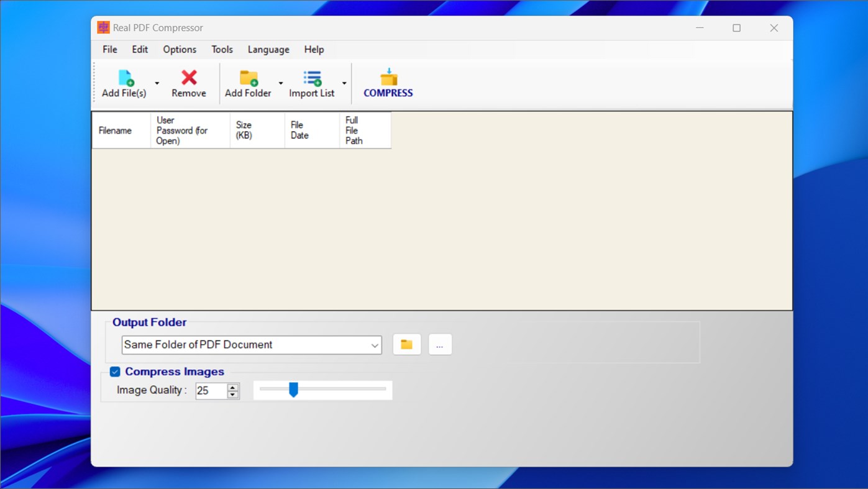Screen dimensions: 868x489
Task: Increase Image Quality with the up stepper
Action: (x=233, y=386)
